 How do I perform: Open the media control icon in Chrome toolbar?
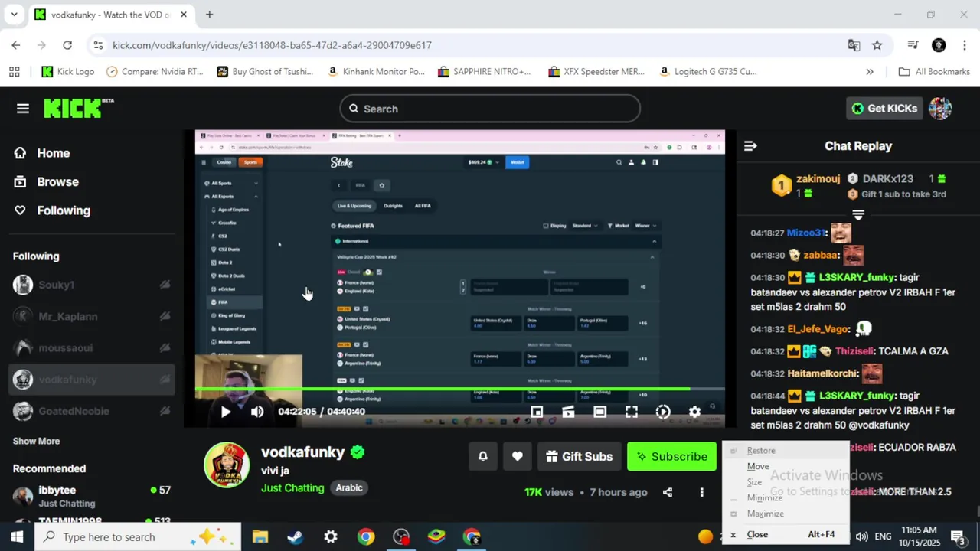pyautogui.click(x=913, y=45)
